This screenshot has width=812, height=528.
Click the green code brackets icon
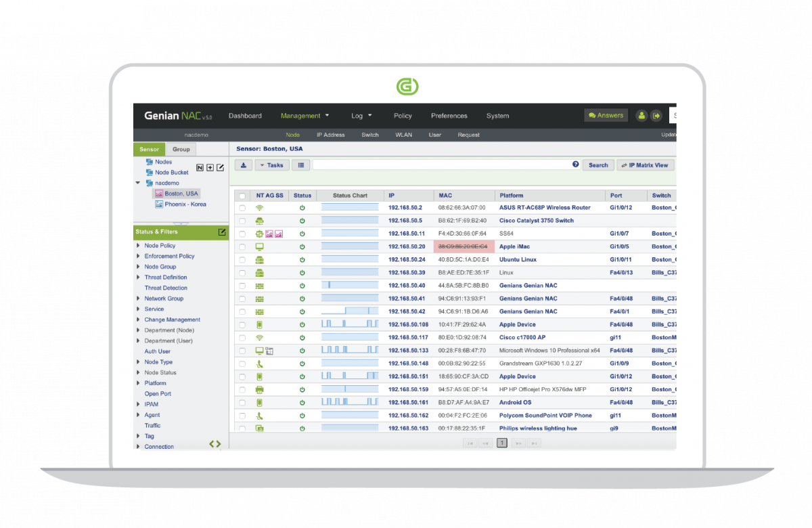pos(215,444)
